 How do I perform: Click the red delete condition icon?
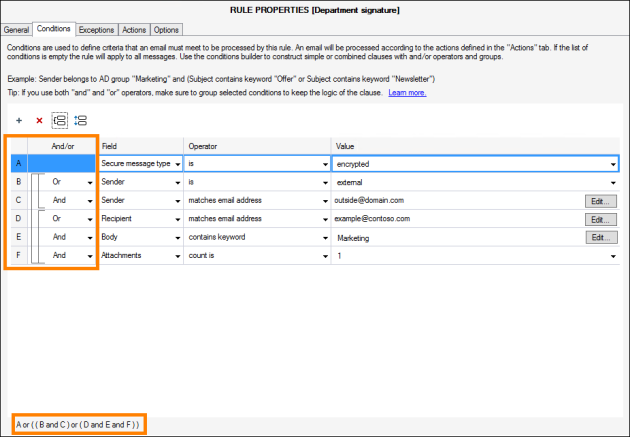coord(39,120)
